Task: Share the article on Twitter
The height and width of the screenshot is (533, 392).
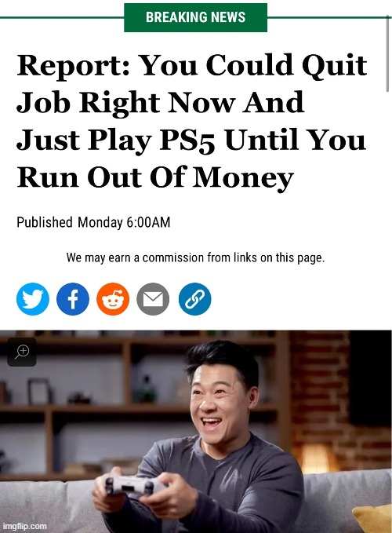Action: (33, 299)
